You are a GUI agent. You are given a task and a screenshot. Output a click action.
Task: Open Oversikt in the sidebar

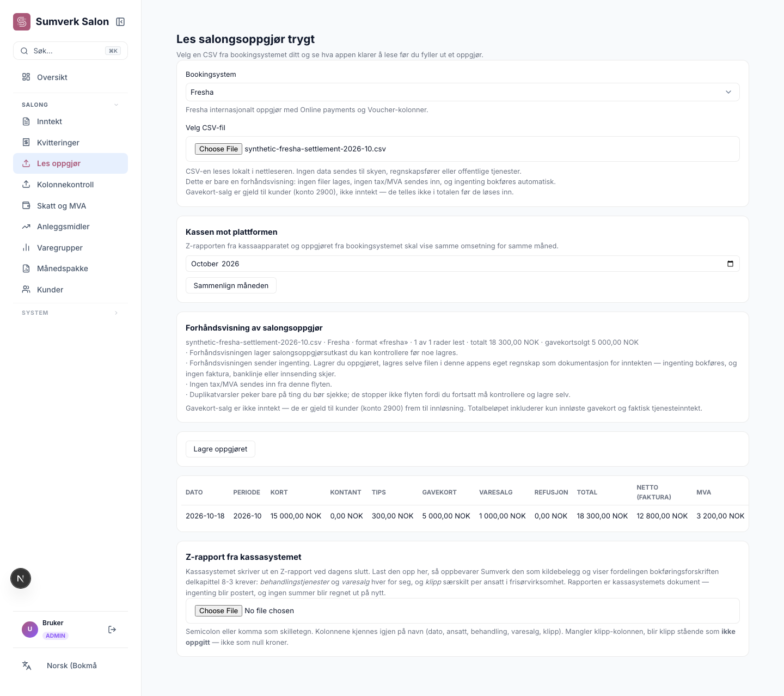click(70, 77)
